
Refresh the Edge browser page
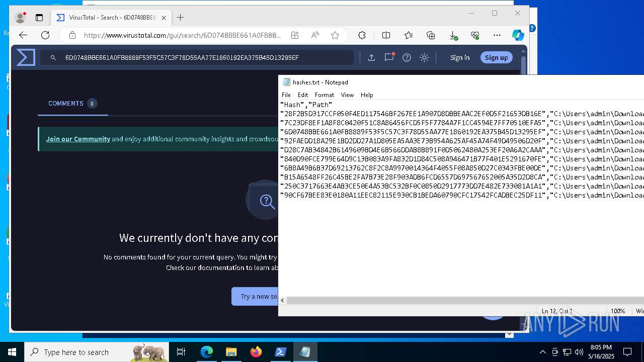pos(45,35)
